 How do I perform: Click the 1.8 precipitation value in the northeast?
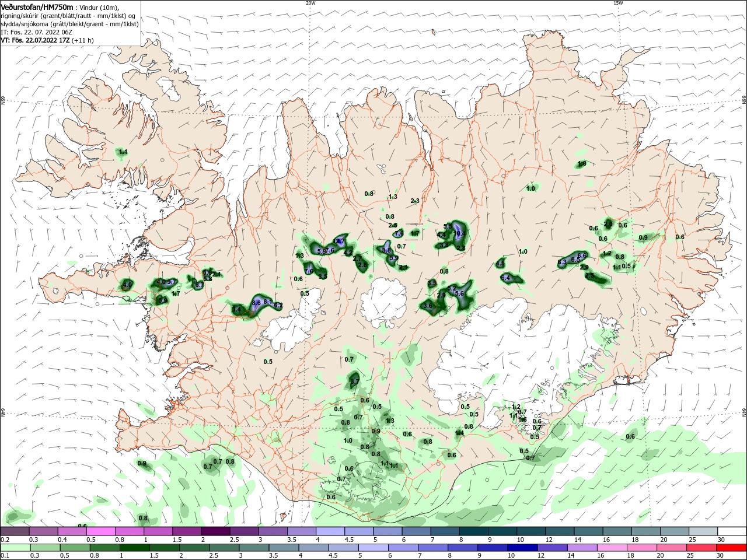581,164
